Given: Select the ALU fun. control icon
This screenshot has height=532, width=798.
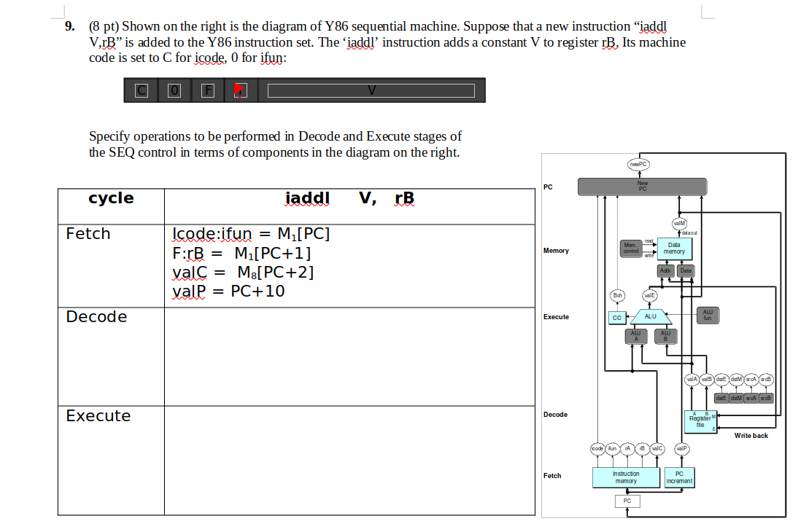Looking at the screenshot, I should pos(708,315).
